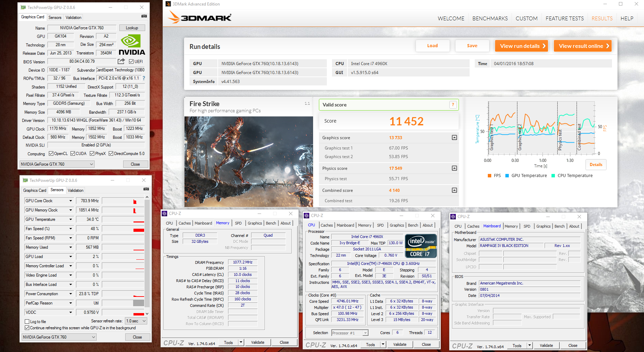Viewport: 644px width, 352px height.
Task: Click the 3DMark logo
Action: 200,17
